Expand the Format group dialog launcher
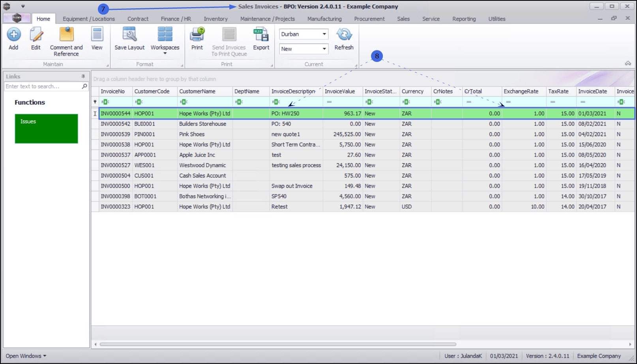 coord(182,65)
